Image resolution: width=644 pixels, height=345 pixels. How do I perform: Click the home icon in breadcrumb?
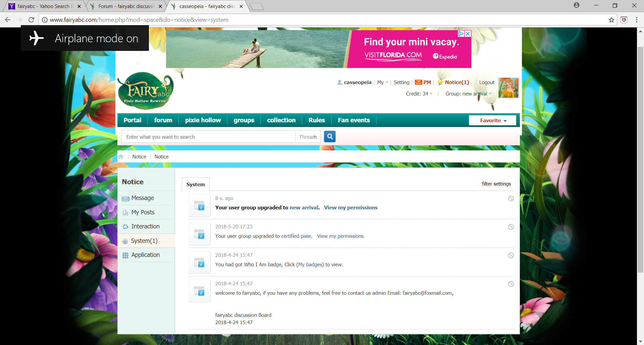click(x=121, y=157)
